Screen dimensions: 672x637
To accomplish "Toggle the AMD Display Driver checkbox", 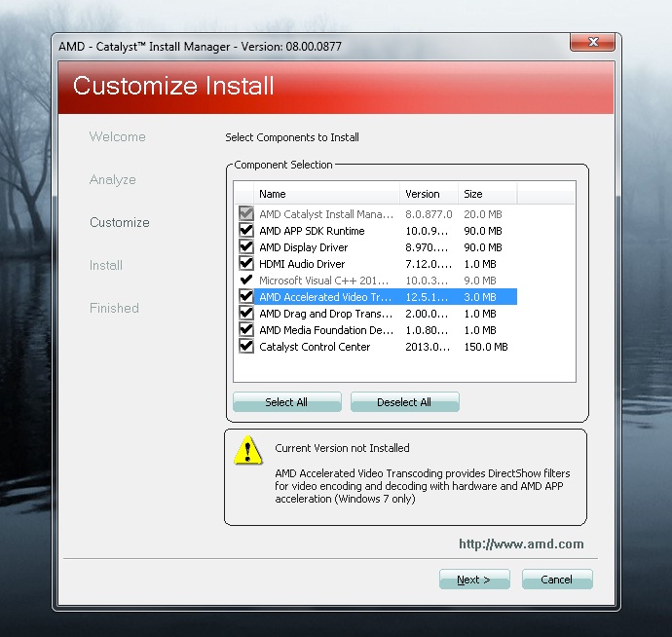I will pyautogui.click(x=246, y=247).
